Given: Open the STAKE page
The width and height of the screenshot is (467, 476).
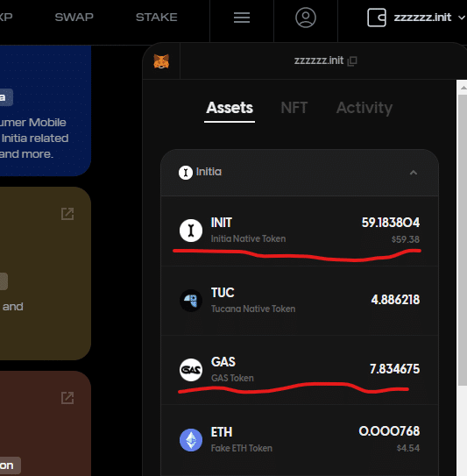Looking at the screenshot, I should tap(157, 18).
